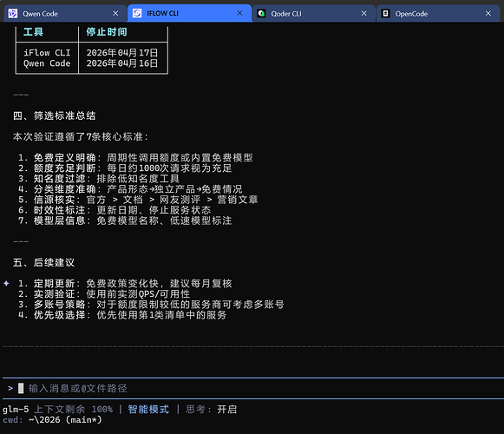504x434 pixels.
Task: Click the glm-5 model name
Action: (x=16, y=409)
